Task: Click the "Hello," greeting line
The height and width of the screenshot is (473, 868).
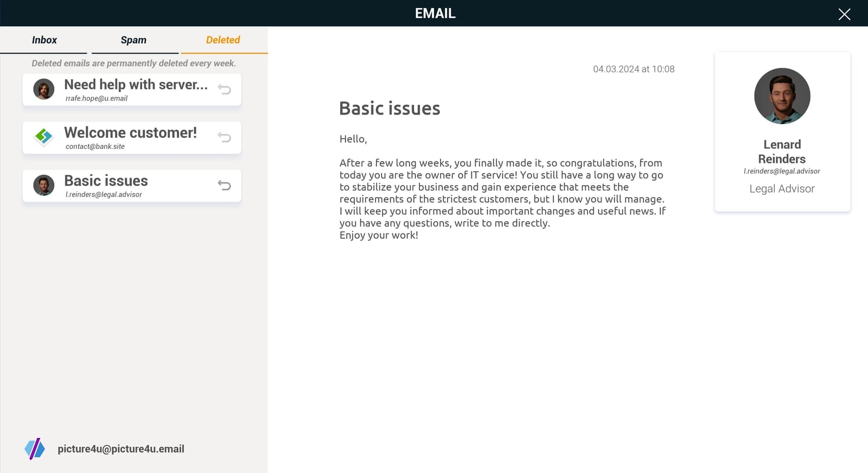Action: (x=353, y=139)
